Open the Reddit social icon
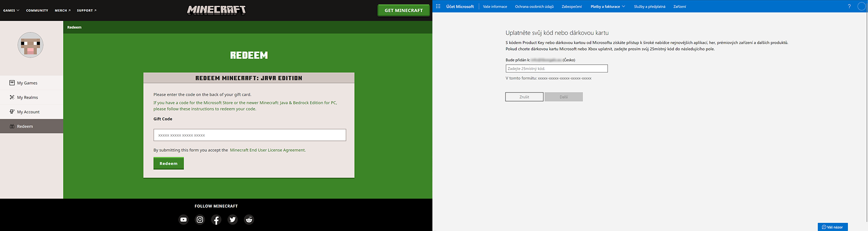868x231 pixels. (x=249, y=220)
